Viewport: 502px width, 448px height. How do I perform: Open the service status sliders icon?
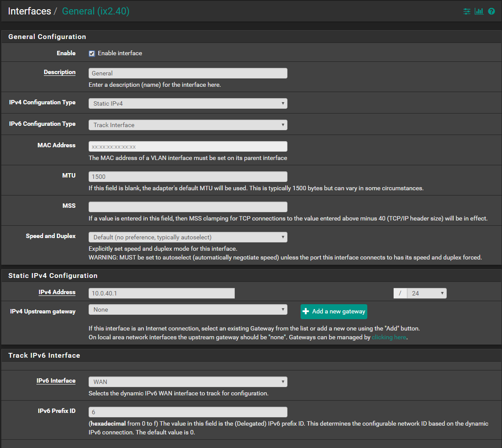point(467,11)
